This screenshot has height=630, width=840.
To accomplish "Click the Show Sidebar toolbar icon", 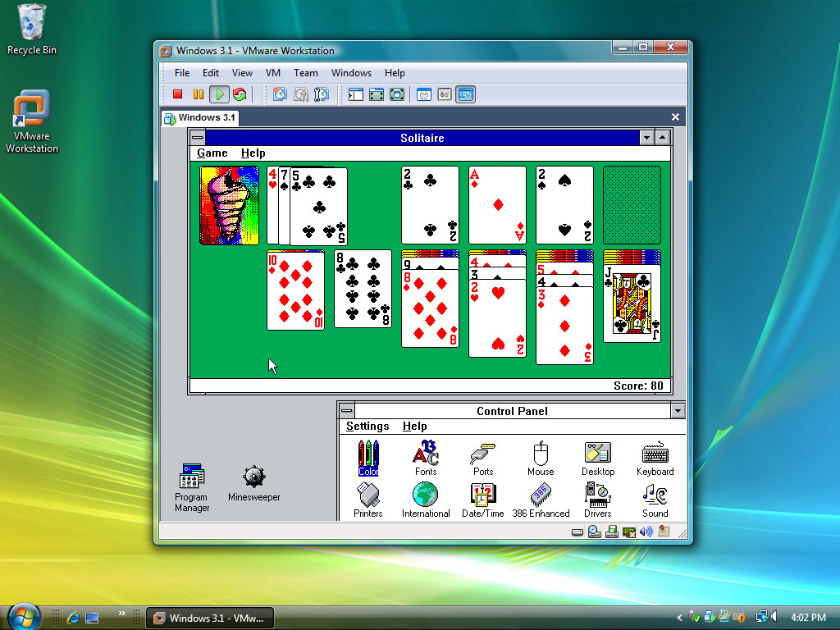I will pyautogui.click(x=356, y=94).
